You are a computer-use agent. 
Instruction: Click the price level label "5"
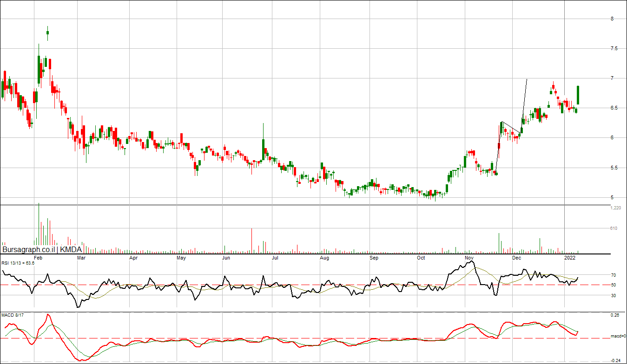tap(611, 197)
